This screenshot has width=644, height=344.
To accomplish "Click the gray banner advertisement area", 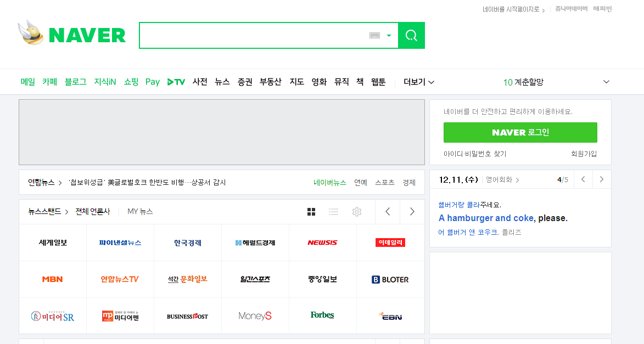I will pos(222,132).
